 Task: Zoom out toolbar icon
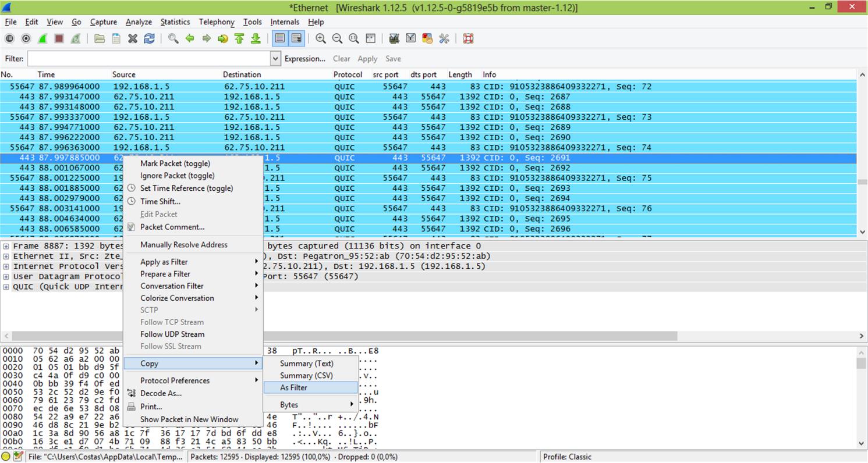(x=336, y=38)
